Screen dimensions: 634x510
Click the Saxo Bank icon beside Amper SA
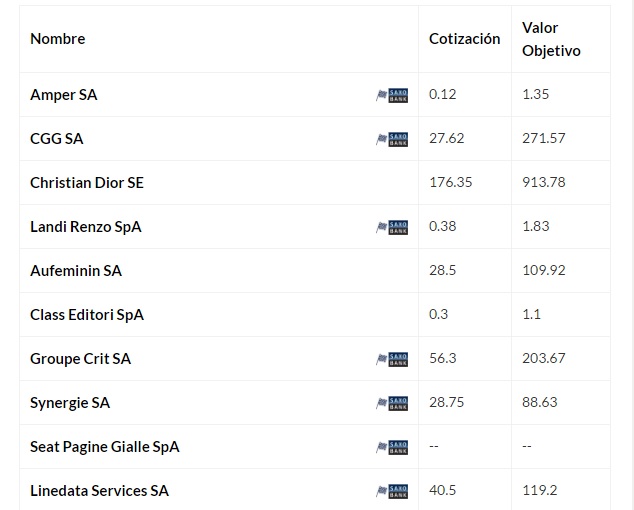(x=392, y=95)
